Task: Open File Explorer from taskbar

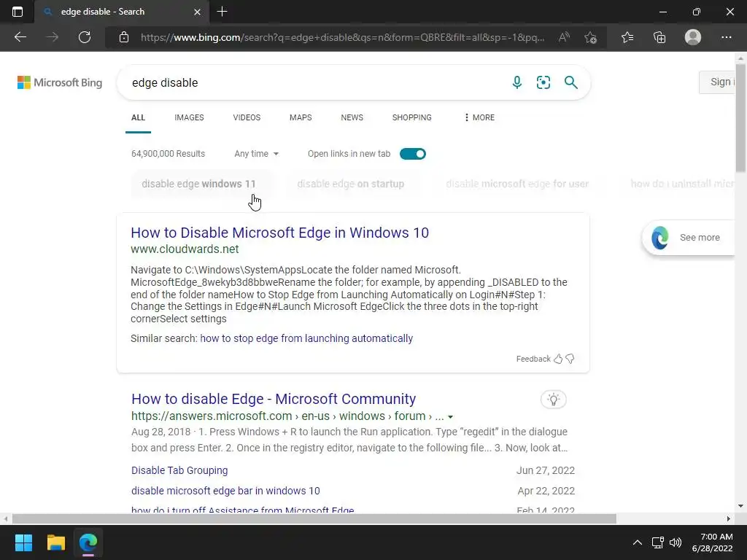Action: (55, 542)
